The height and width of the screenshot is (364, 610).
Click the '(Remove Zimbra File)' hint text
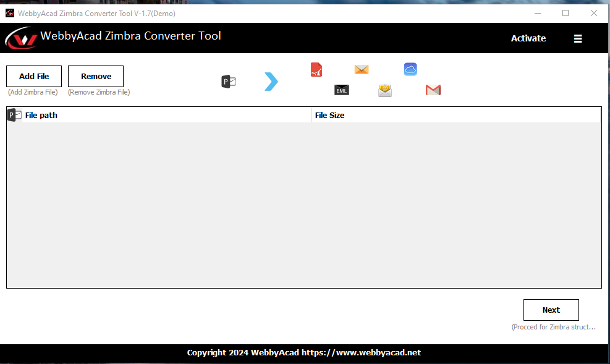click(99, 92)
